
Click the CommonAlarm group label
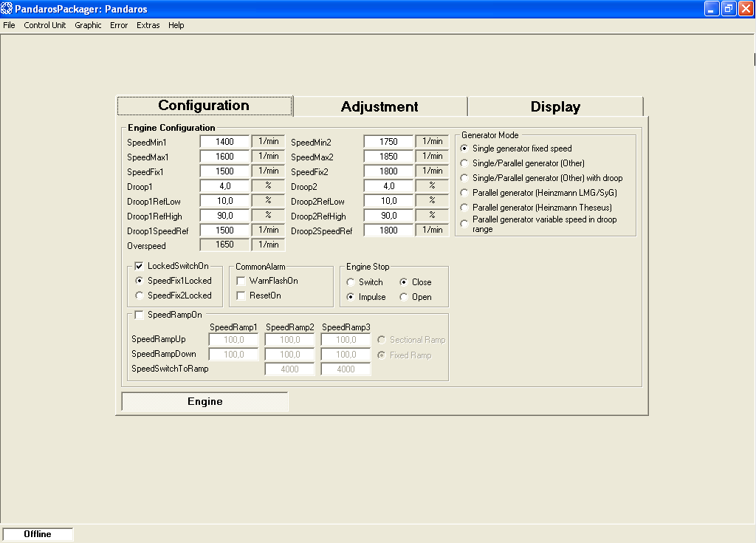point(261,267)
